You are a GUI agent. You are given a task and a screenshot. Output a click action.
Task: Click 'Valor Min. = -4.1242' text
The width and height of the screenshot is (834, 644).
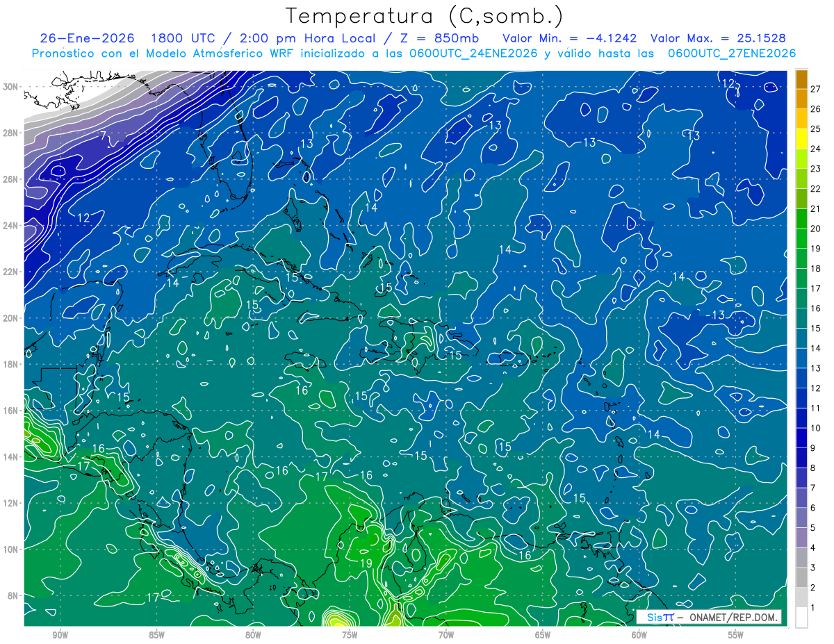569,38
